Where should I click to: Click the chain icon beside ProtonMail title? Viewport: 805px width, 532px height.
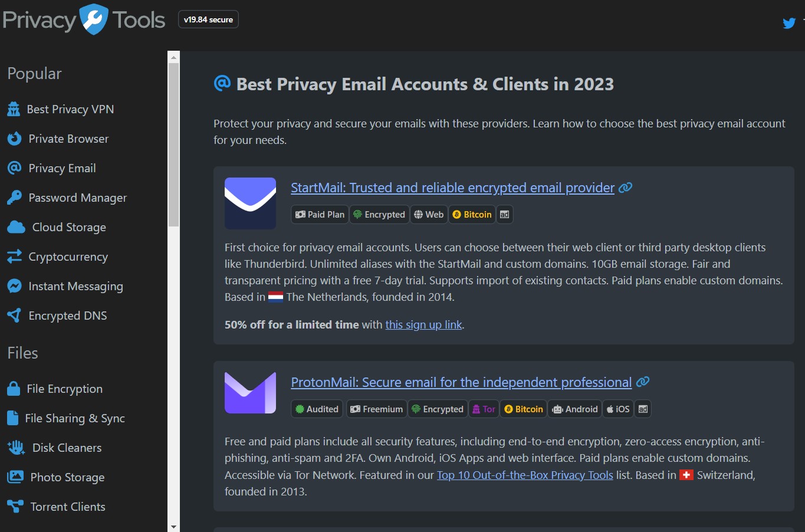click(643, 382)
